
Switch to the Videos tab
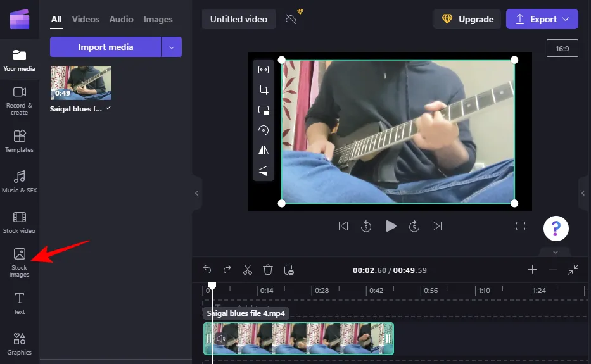click(x=86, y=19)
